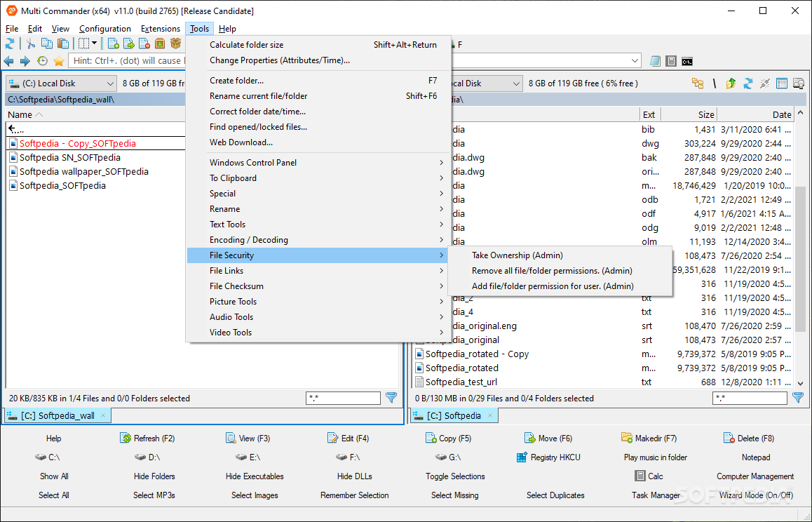Image resolution: width=812 pixels, height=522 pixels.
Task: Click the dashed-rectangle Selection tool icon
Action: (x=83, y=43)
